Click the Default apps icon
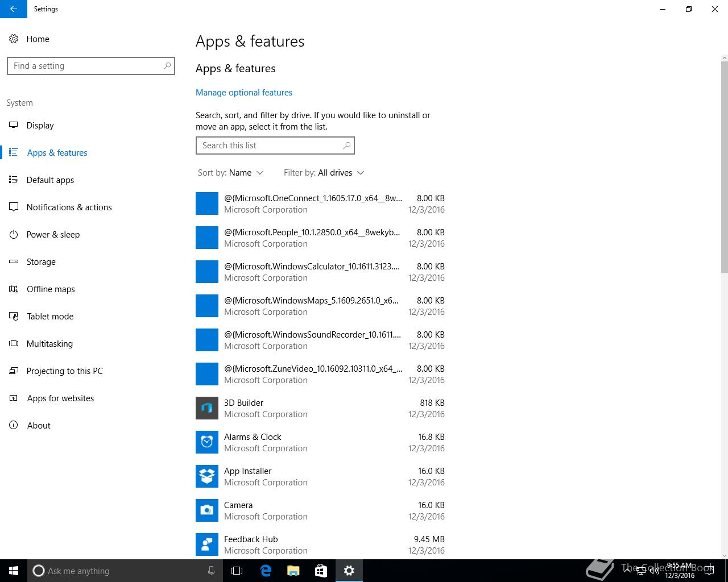728x582 pixels. tap(14, 180)
